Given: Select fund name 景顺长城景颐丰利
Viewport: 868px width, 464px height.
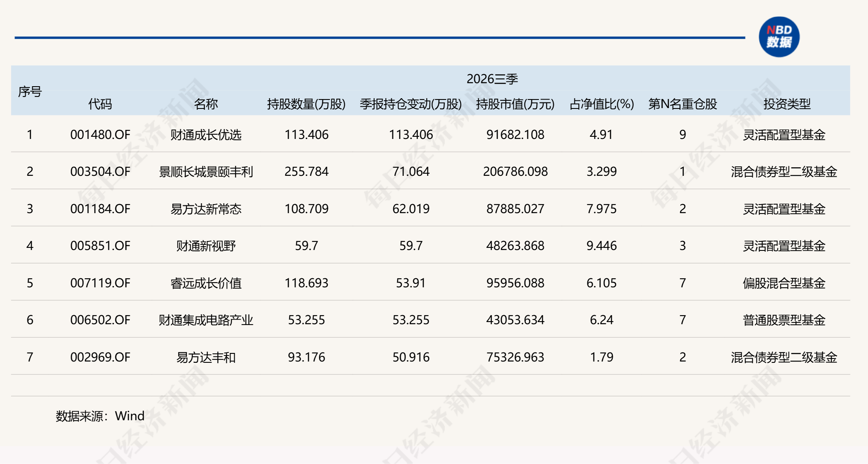Looking at the screenshot, I should tap(206, 172).
